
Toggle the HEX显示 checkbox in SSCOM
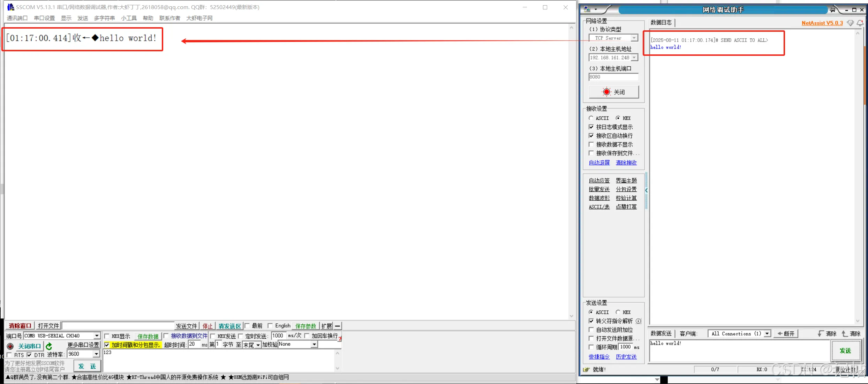107,336
